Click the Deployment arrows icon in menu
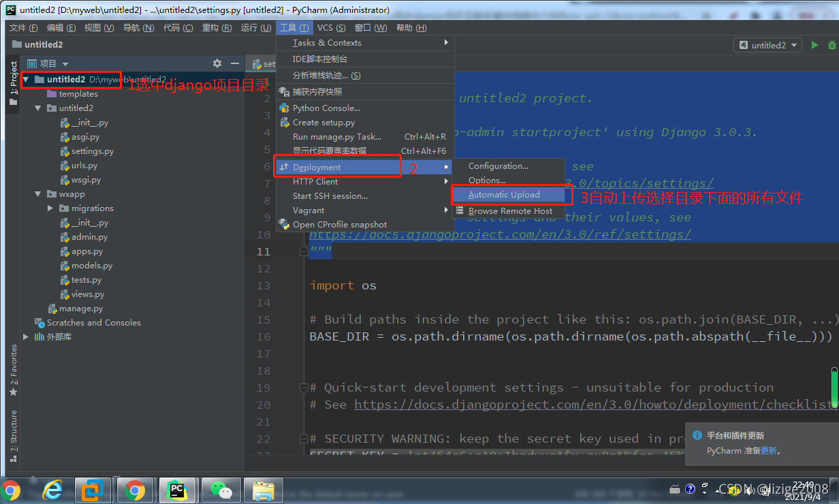This screenshot has width=839, height=504. click(284, 167)
